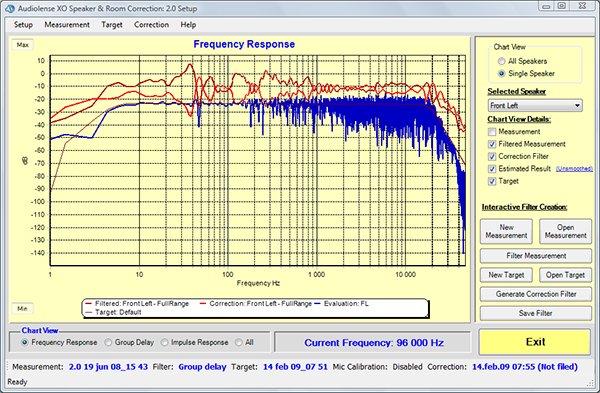
Task: Select the All chart view radio
Action: coord(239,342)
